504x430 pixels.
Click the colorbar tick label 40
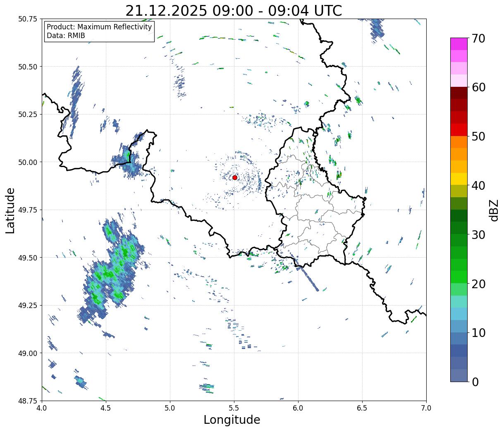(478, 185)
